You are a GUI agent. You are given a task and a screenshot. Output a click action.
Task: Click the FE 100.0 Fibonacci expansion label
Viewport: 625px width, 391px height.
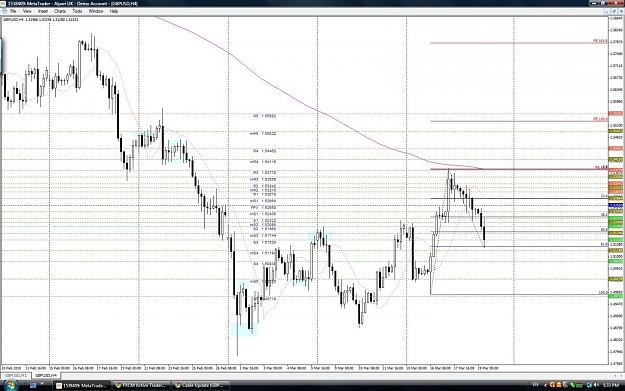click(x=600, y=119)
